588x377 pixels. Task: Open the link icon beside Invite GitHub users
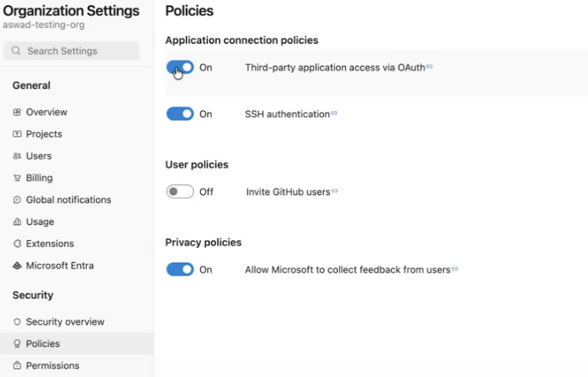(x=335, y=191)
